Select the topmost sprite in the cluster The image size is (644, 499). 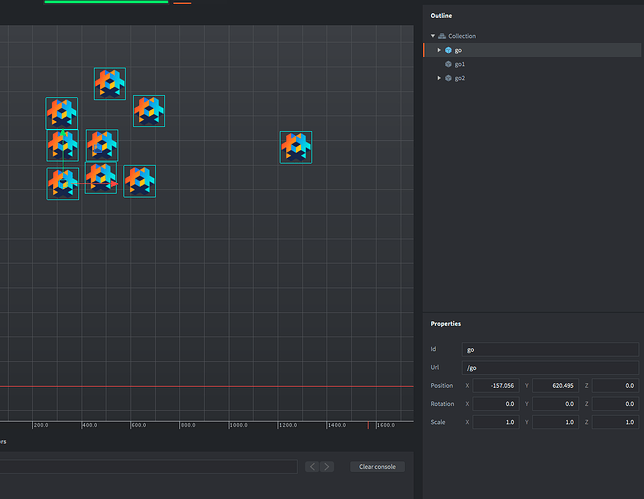pyautogui.click(x=109, y=83)
